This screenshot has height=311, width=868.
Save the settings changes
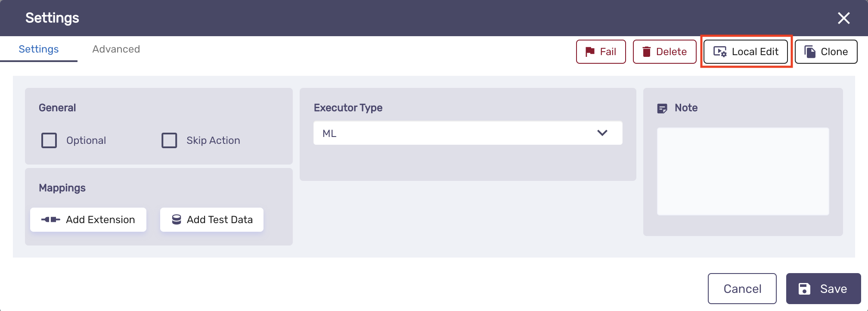(x=824, y=289)
